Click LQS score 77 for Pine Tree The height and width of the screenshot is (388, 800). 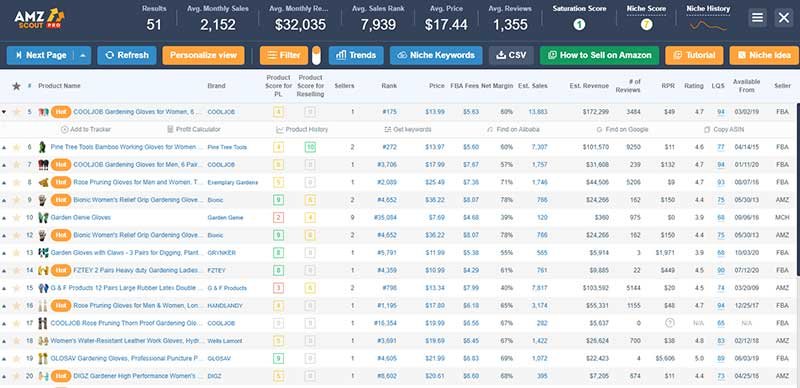click(721, 147)
